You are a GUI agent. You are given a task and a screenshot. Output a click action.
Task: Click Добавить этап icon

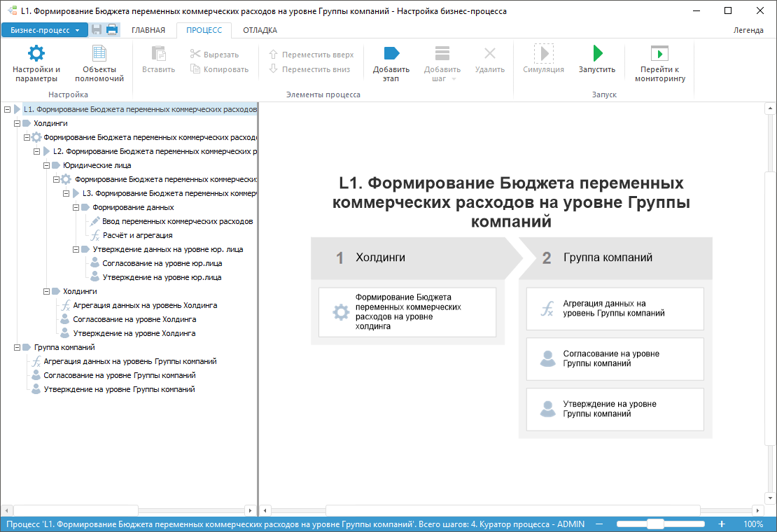391,55
